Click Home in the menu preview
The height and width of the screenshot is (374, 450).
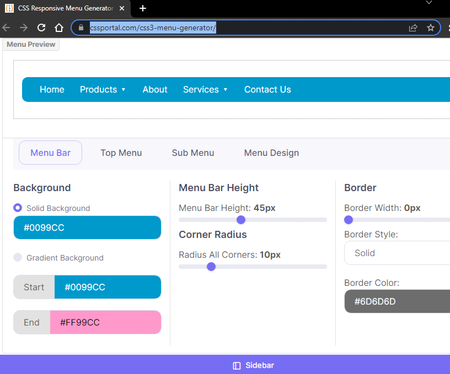52,89
